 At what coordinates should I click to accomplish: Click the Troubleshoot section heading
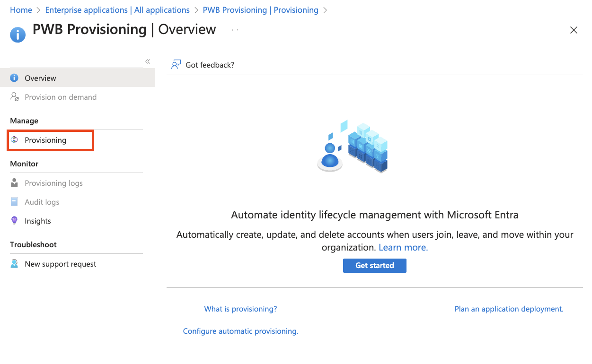point(33,244)
